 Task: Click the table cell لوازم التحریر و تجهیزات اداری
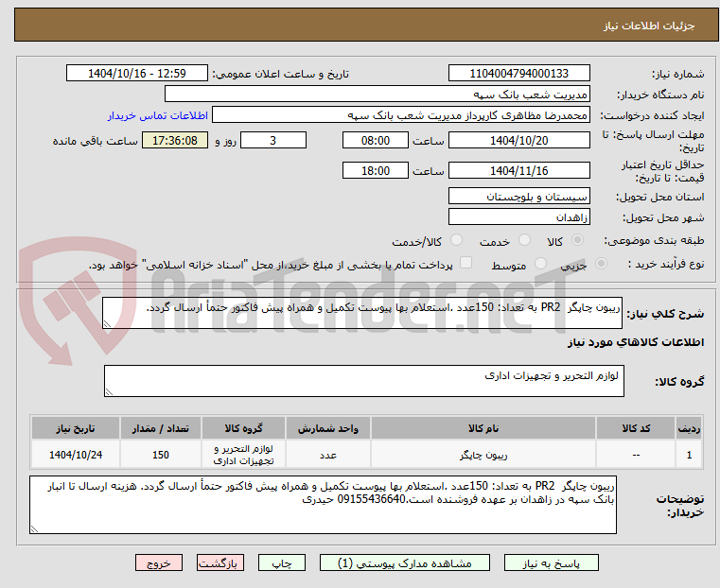[243, 455]
